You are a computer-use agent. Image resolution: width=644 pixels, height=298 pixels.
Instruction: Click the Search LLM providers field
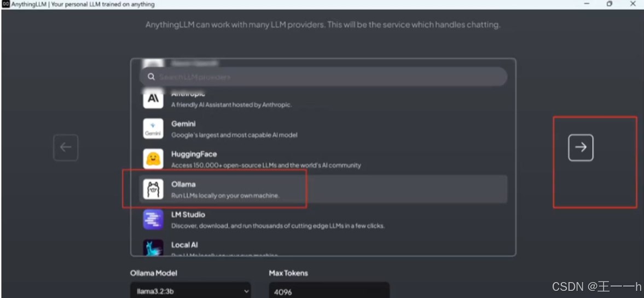[x=323, y=77]
